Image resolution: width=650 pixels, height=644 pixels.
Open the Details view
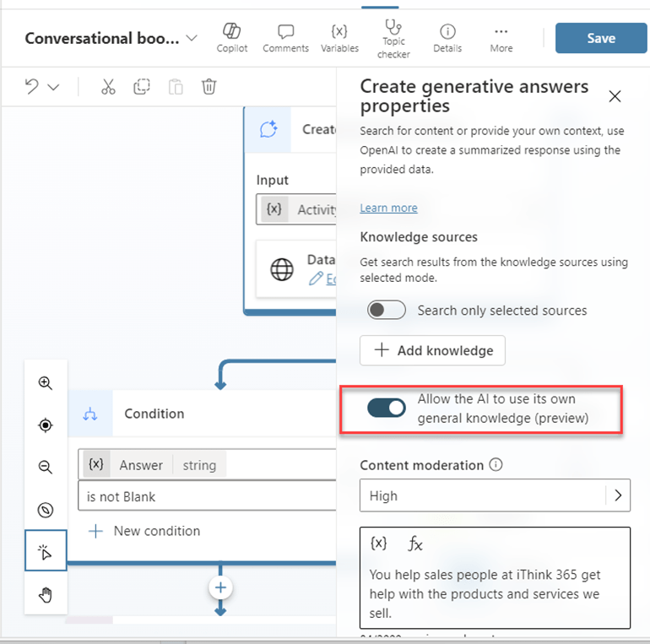coord(447,38)
